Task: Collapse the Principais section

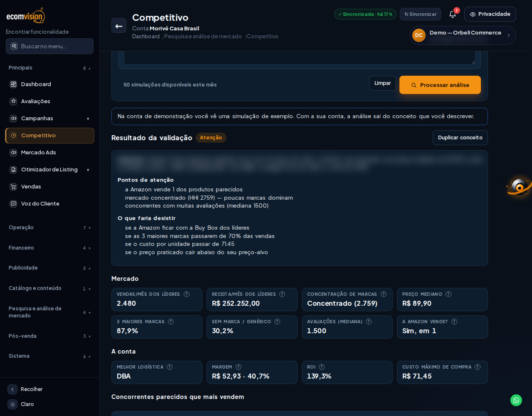Action: (x=50, y=68)
